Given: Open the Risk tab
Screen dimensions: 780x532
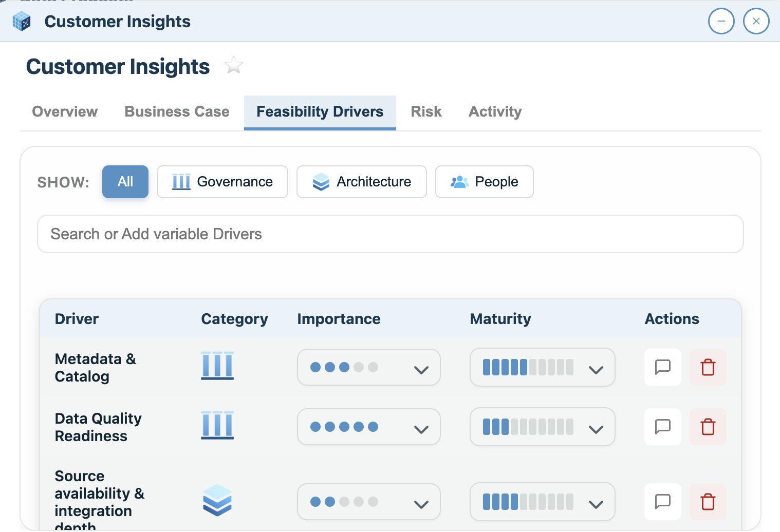Looking at the screenshot, I should click(x=426, y=112).
